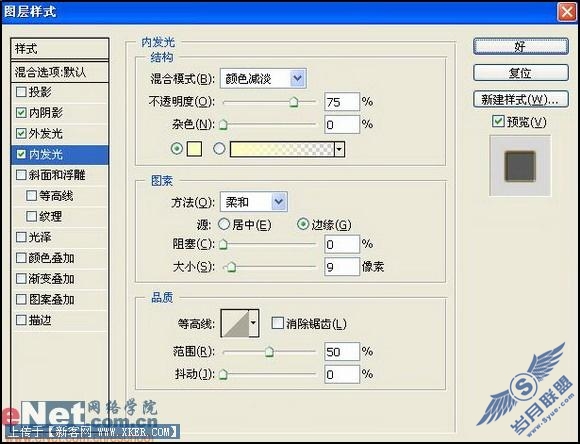Click the style preview thumbnail
Screen dimensions: 580x444
coord(520,166)
